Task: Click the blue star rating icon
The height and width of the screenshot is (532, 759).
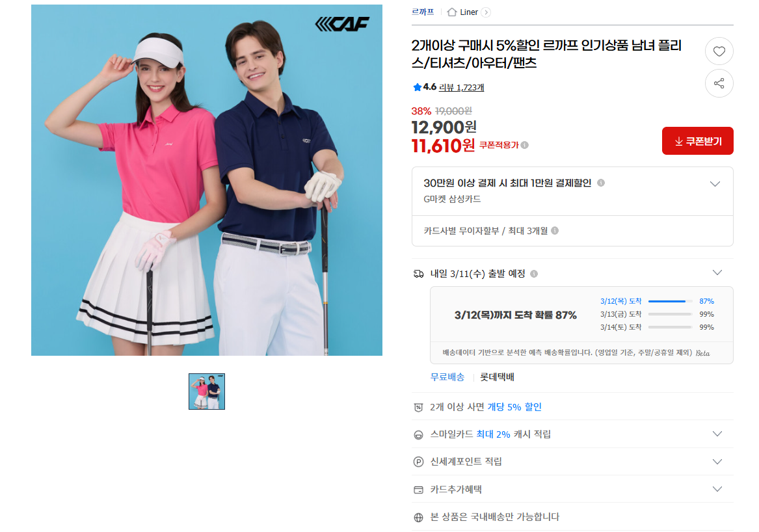Action: tap(417, 87)
